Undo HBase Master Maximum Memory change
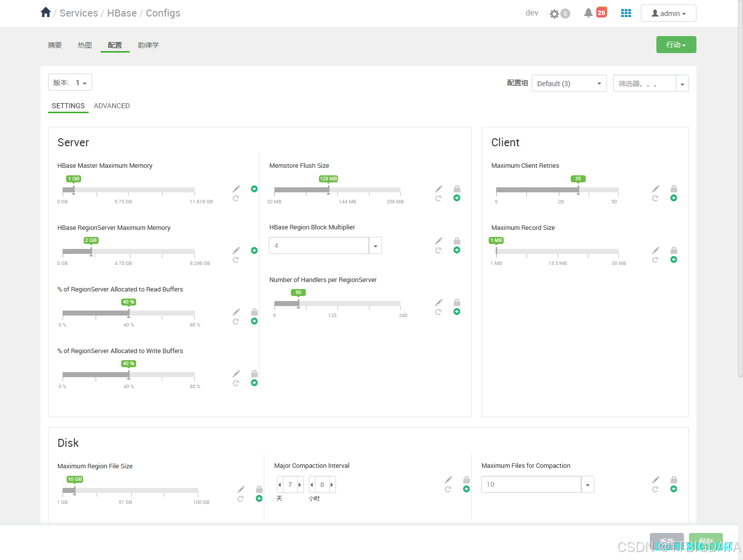 pyautogui.click(x=236, y=198)
